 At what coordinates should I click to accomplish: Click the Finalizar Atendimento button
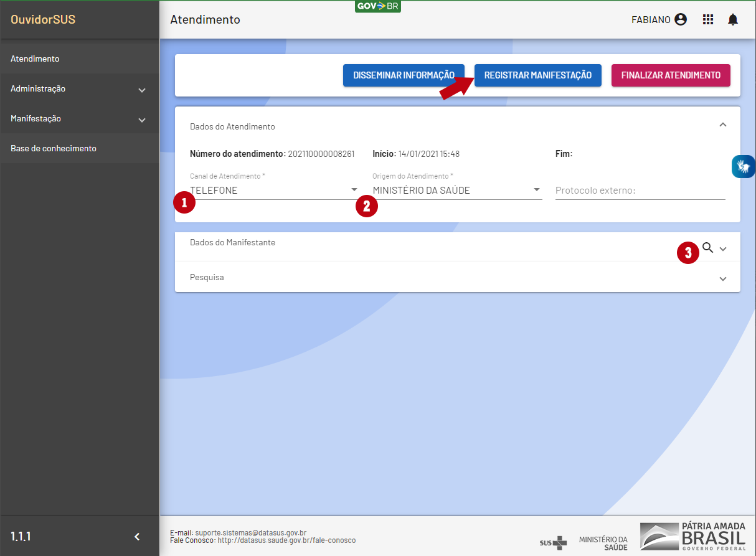pyautogui.click(x=671, y=75)
